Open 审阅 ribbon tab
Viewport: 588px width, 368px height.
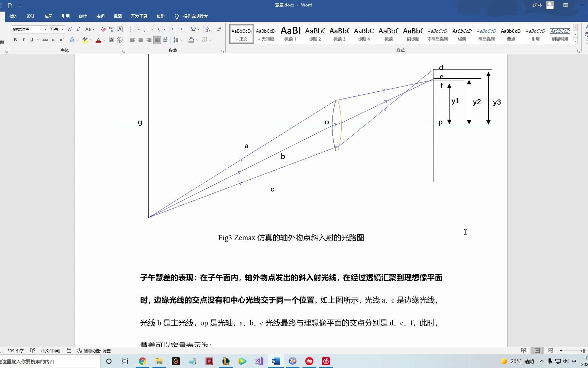click(x=100, y=16)
